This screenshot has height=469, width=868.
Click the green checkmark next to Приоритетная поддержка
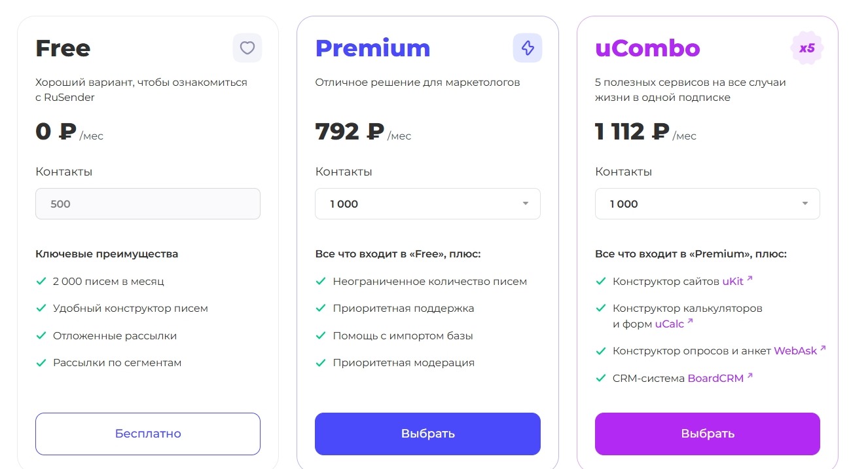pyautogui.click(x=321, y=308)
